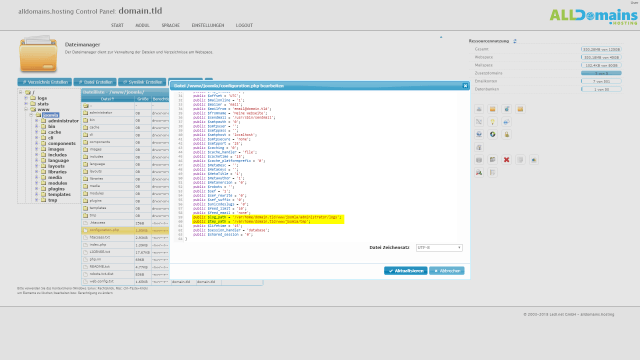640x360 pixels.
Task: Click the small chart icon right of the gray page icon
Action: pos(533,160)
